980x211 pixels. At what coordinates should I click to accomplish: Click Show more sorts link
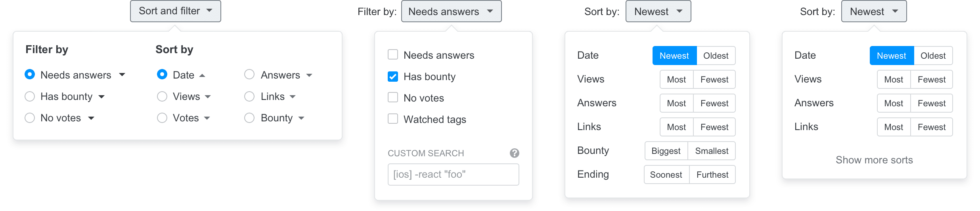pyautogui.click(x=874, y=160)
